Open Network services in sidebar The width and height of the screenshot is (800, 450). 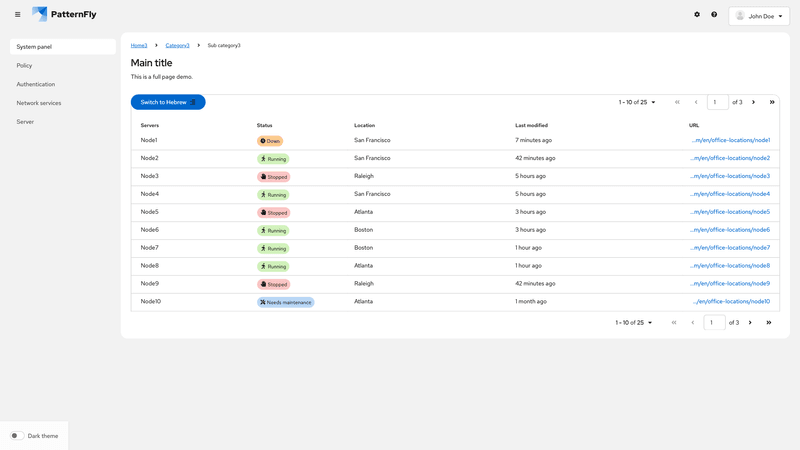39,103
